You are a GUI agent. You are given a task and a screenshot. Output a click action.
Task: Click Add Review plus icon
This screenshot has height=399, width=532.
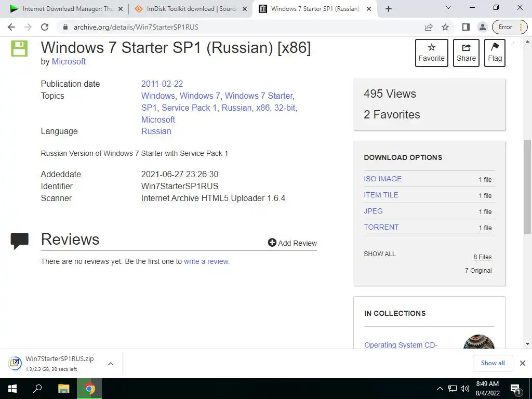[x=272, y=243]
